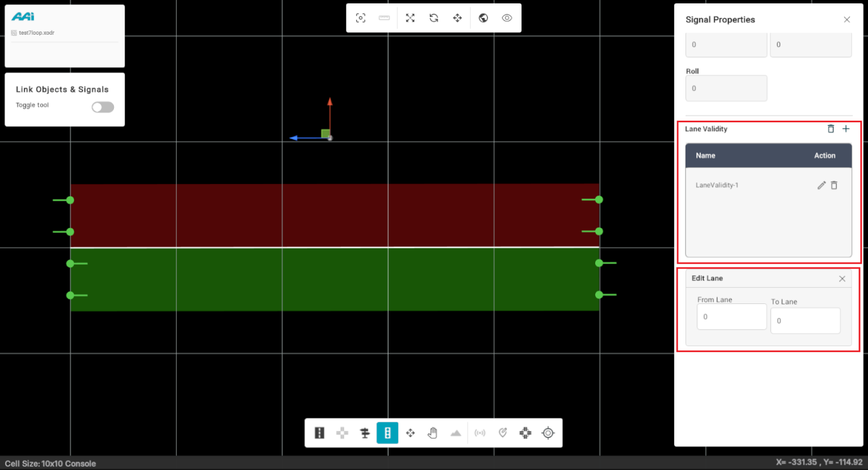Click the crosshair target tool
This screenshot has height=470, width=868.
click(x=548, y=433)
